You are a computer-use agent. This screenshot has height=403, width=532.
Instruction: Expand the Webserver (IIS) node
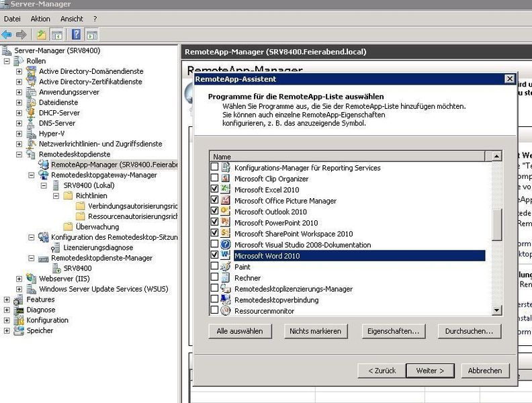[x=19, y=279]
